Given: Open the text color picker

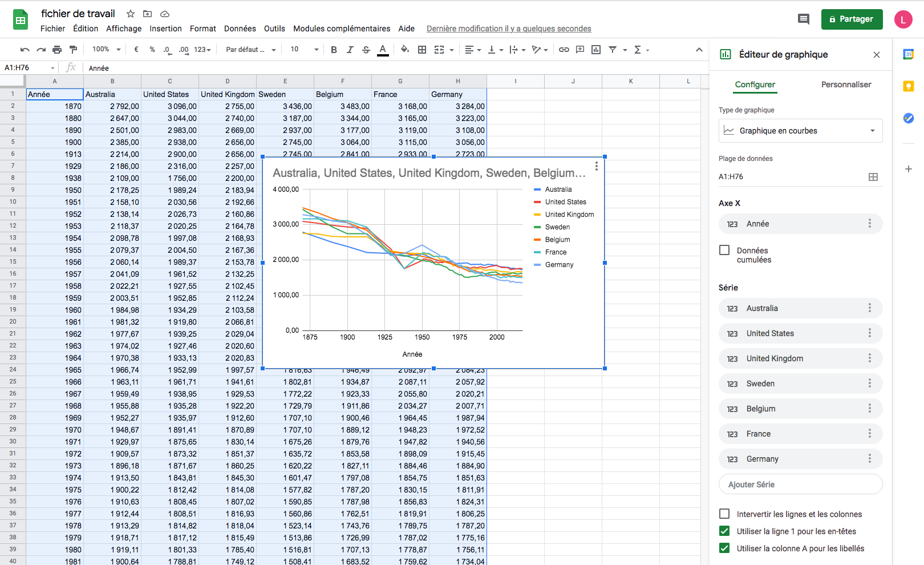Looking at the screenshot, I should [383, 50].
